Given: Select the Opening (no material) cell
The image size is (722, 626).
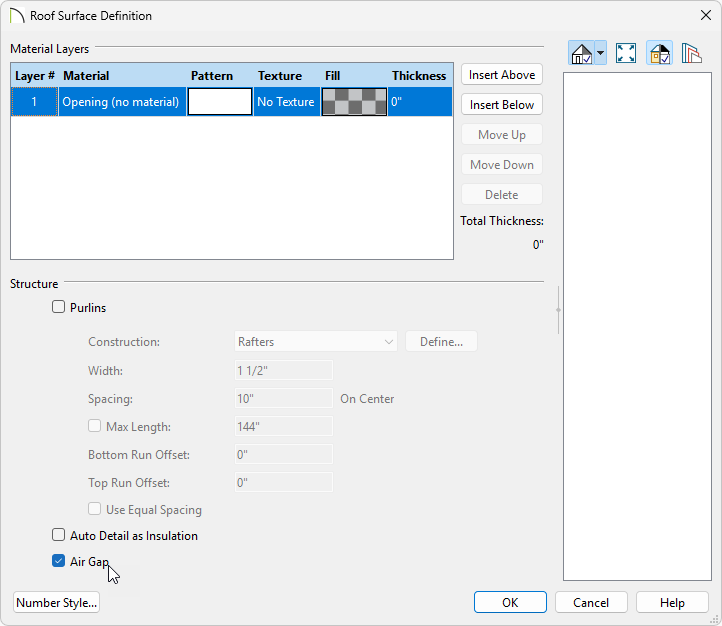Looking at the screenshot, I should click(x=121, y=102).
